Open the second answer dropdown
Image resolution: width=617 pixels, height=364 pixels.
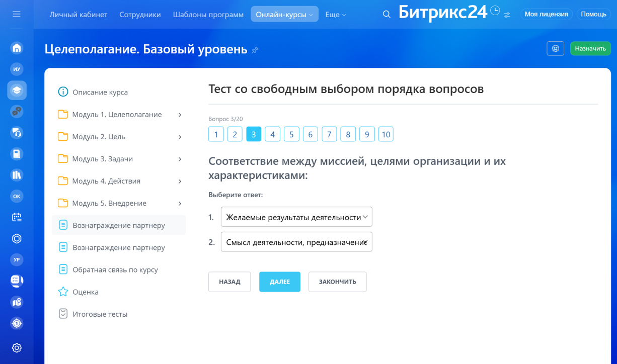296,242
